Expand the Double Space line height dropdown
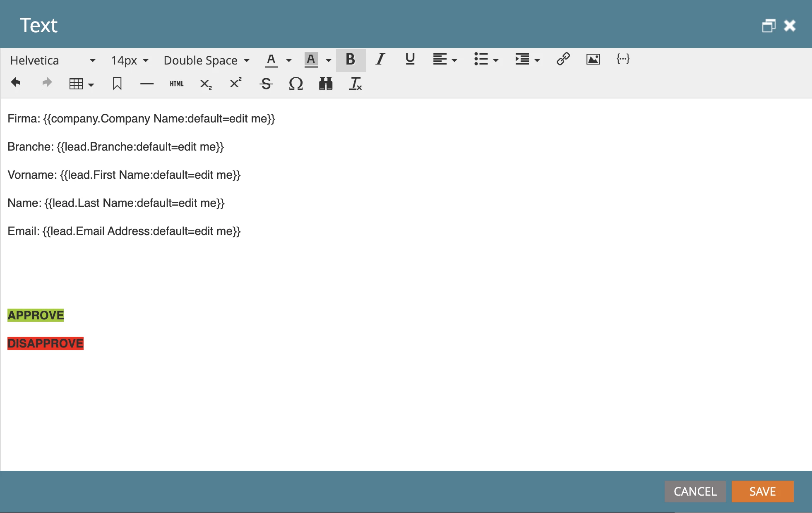The width and height of the screenshot is (812, 513). point(207,60)
